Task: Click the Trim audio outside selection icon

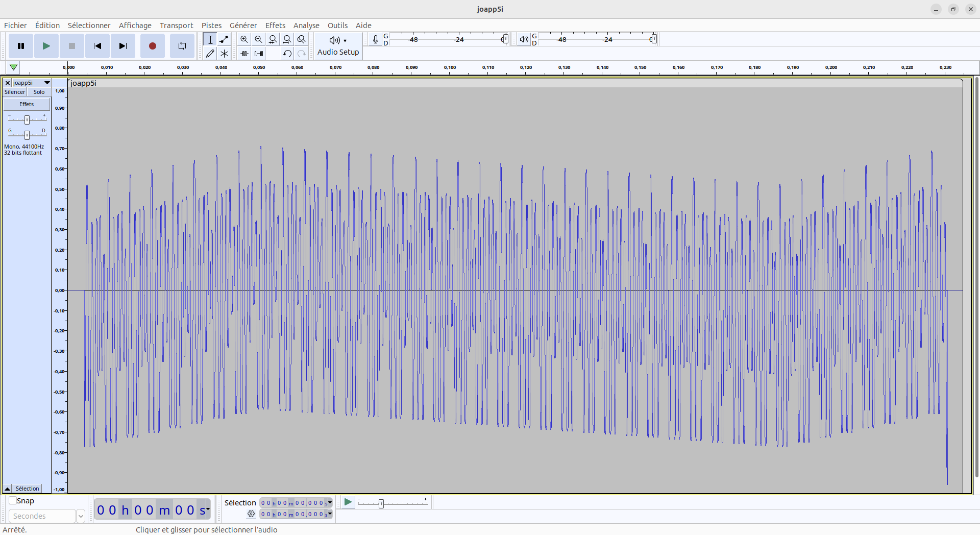Action: pyautogui.click(x=244, y=53)
